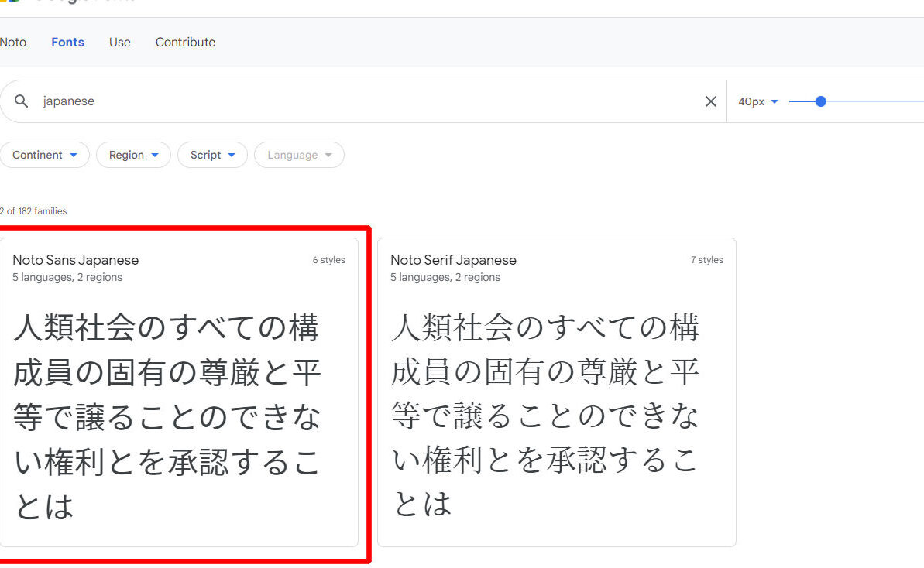Click the Noto Serif Japanese sample text
The image size is (924, 568).
[545, 416]
